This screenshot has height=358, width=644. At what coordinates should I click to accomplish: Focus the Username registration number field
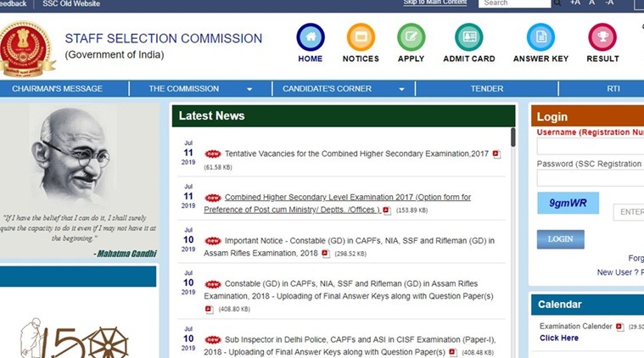click(x=591, y=146)
